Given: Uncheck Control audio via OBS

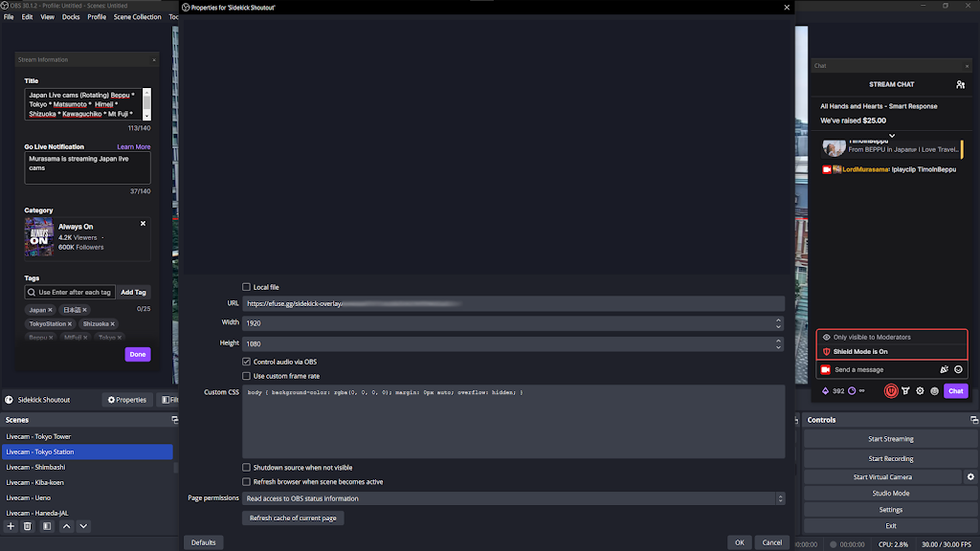Looking at the screenshot, I should click(247, 362).
